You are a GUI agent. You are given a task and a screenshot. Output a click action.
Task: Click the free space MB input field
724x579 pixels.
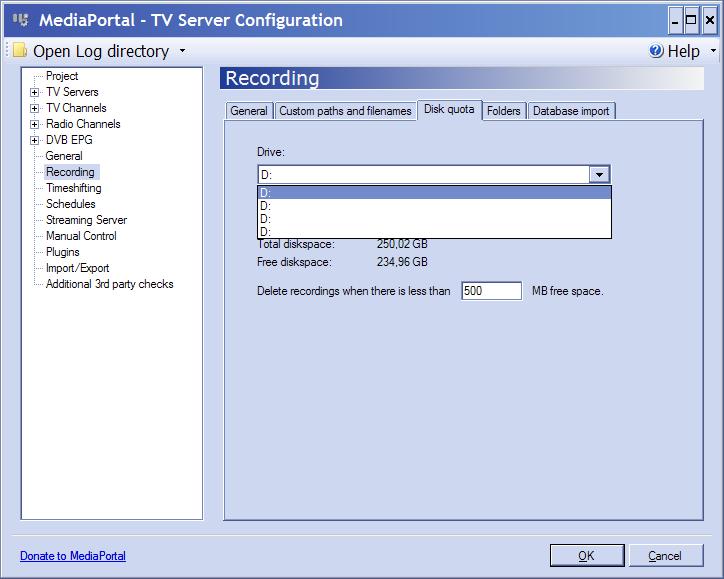tap(491, 291)
